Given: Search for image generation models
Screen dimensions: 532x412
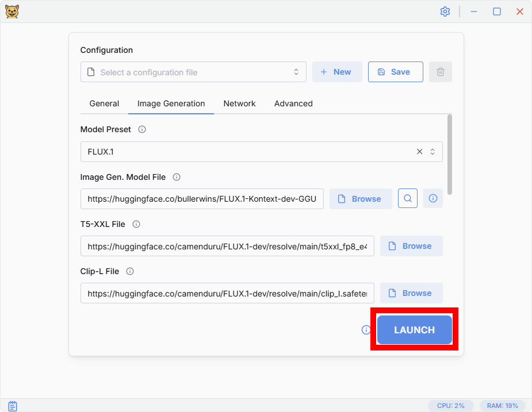Looking at the screenshot, I should pyautogui.click(x=408, y=199).
